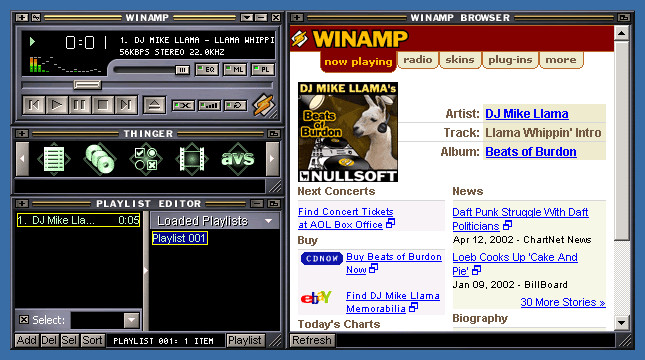Click the Winamp lightning bolt logo in player
The height and width of the screenshot is (360, 645).
coord(264,105)
